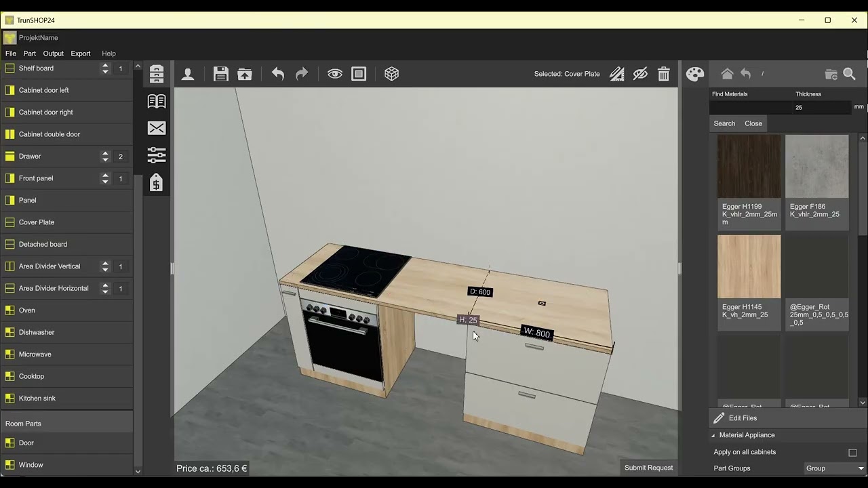868x488 pixels.
Task: Add a Cover Plate part
Action: [x=66, y=222]
